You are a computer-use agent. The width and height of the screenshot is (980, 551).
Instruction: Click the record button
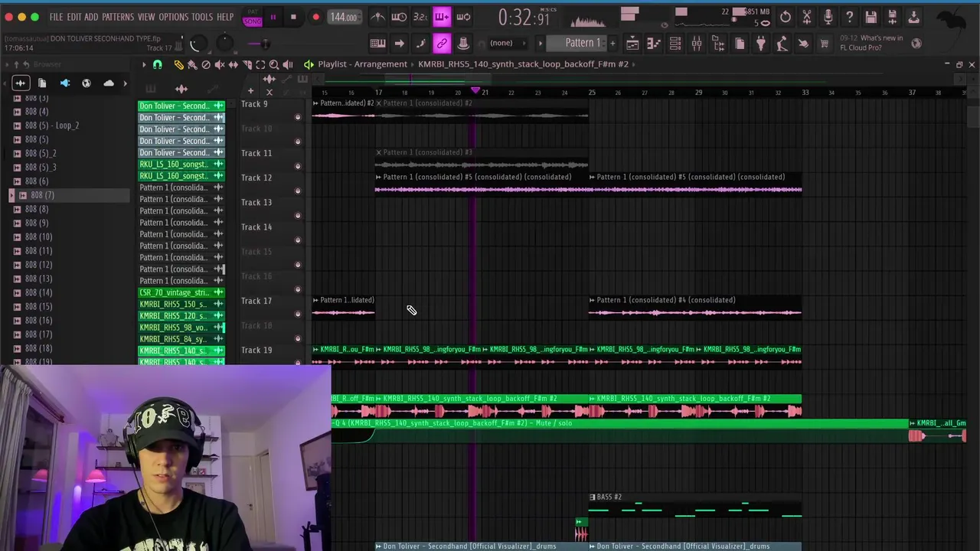point(316,17)
